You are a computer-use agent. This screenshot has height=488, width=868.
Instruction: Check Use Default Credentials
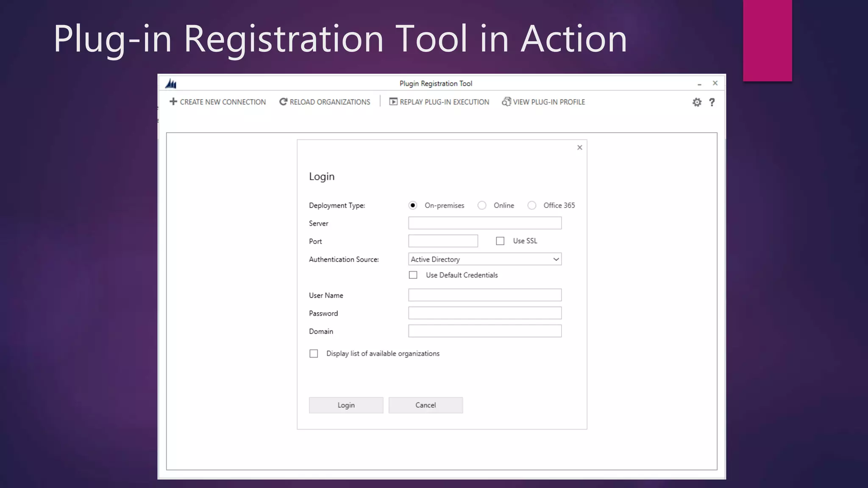coord(413,275)
